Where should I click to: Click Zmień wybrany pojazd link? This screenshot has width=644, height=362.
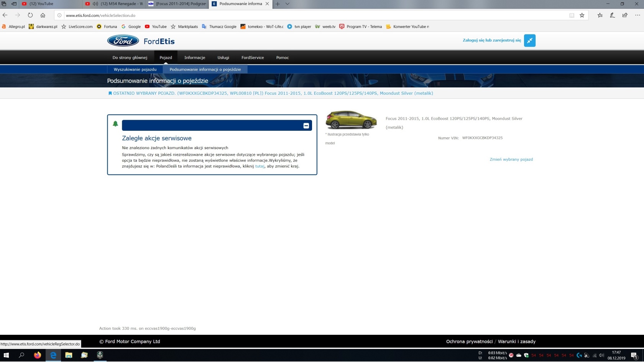tap(511, 160)
